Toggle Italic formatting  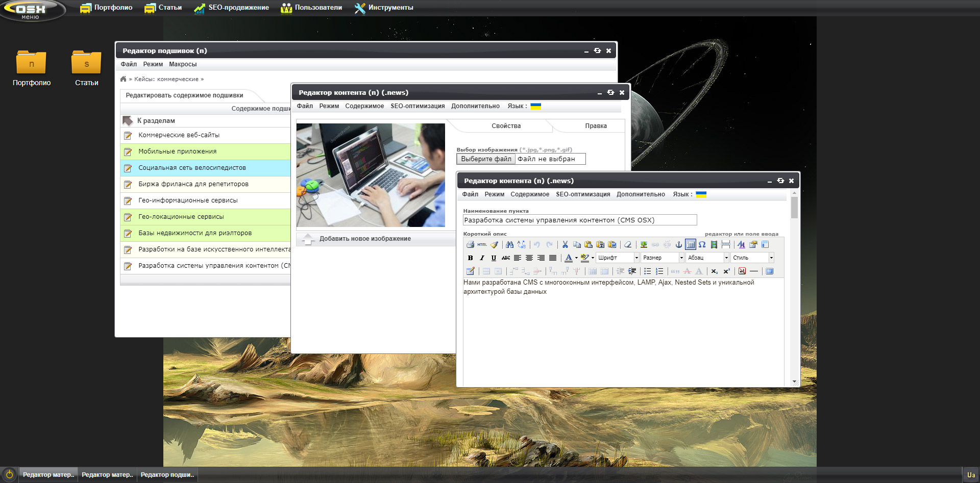click(x=482, y=258)
